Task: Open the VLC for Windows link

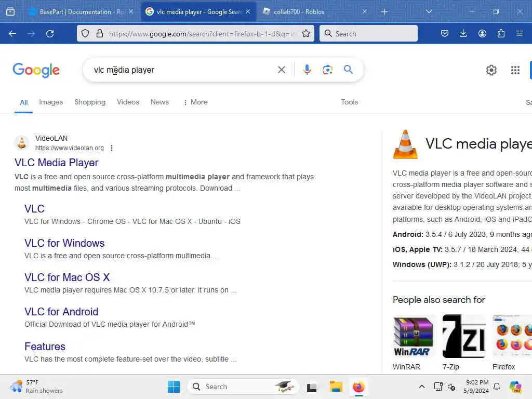Action: (64, 243)
